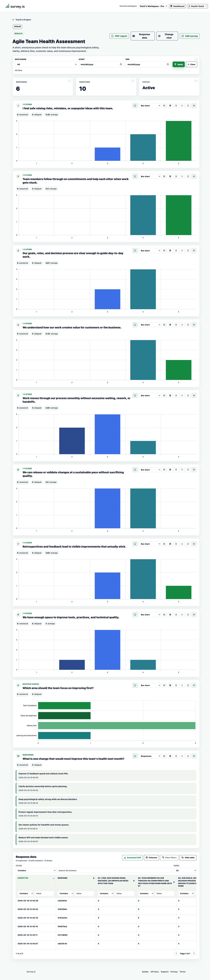210x980 pixels.
Task: Click filter settings icon on question 1
Action: (164, 106)
